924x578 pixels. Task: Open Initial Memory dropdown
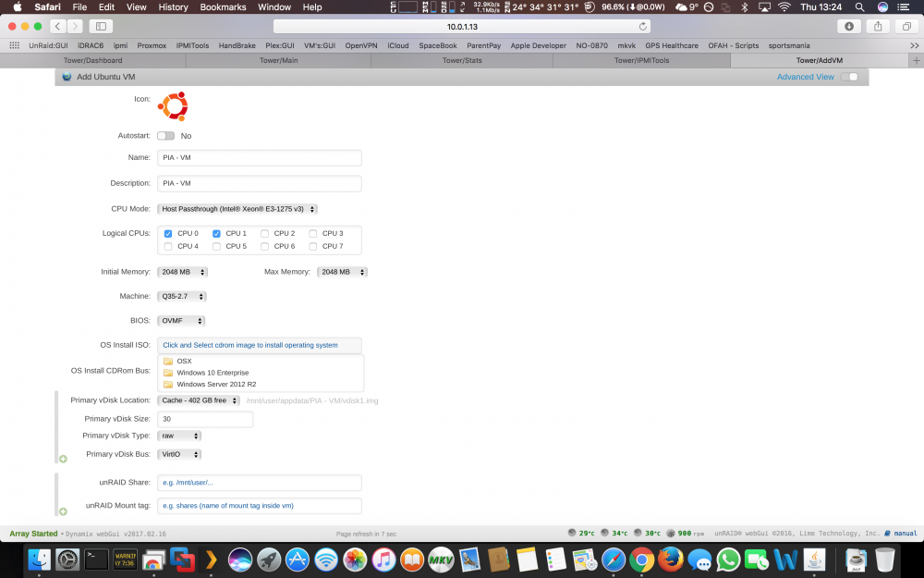click(182, 272)
